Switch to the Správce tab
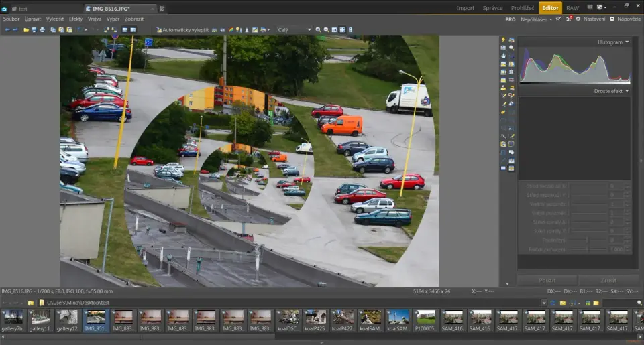 coord(492,8)
